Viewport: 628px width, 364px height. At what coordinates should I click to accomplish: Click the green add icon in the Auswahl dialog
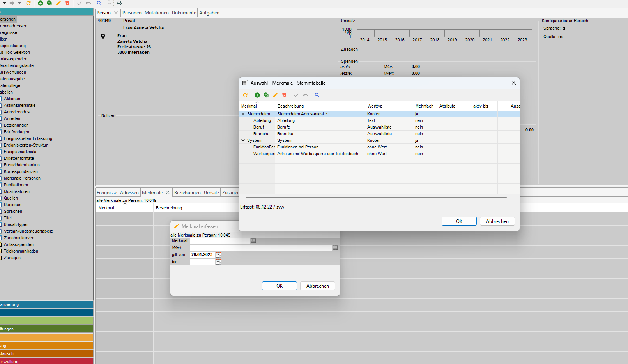pos(257,95)
